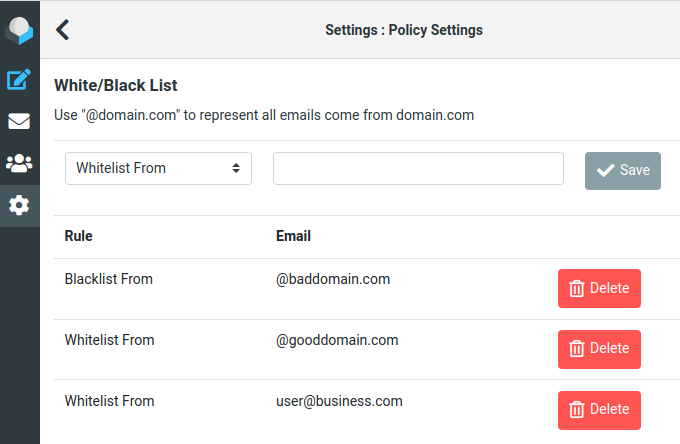Screen dimensions: 680x444
Task: Click trash icon for @gooddomain.com
Action: pyautogui.click(x=576, y=348)
